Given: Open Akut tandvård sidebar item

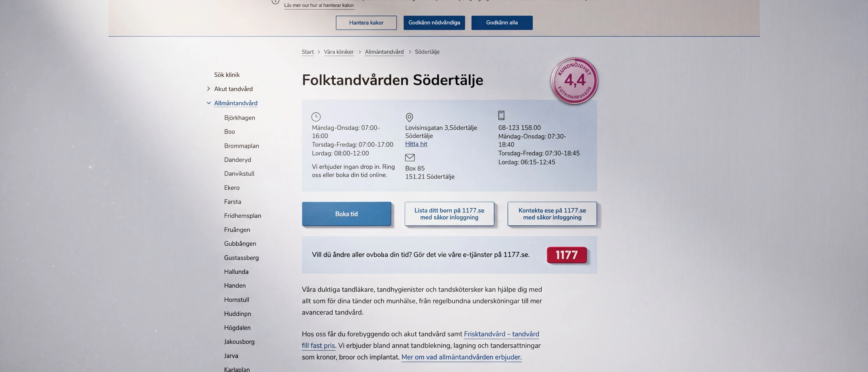Looking at the screenshot, I should point(233,89).
